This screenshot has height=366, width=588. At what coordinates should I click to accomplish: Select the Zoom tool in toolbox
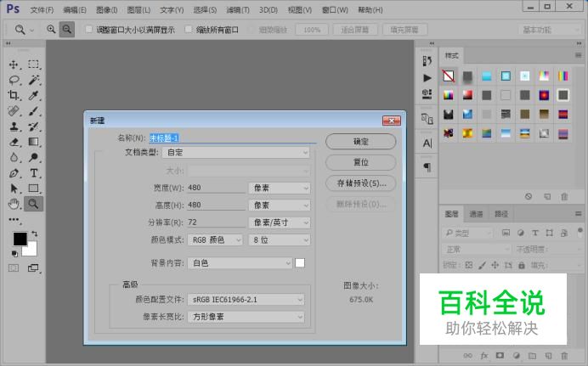(x=33, y=204)
